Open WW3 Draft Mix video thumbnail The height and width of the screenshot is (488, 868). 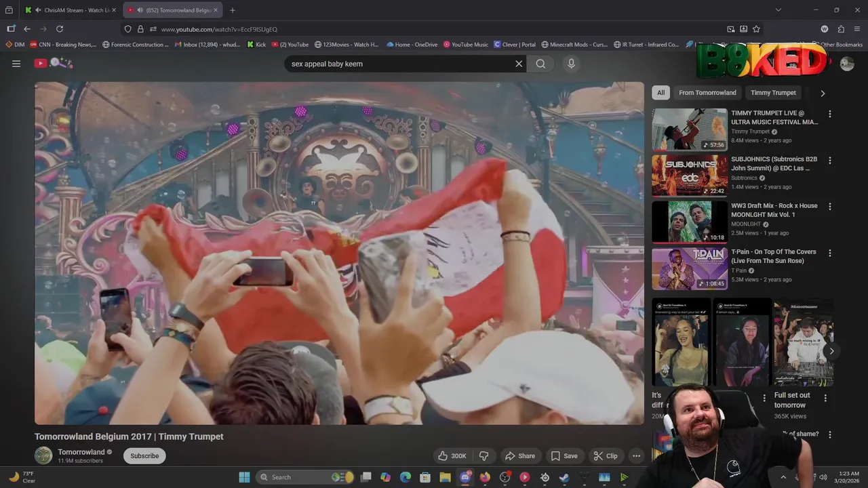690,222
